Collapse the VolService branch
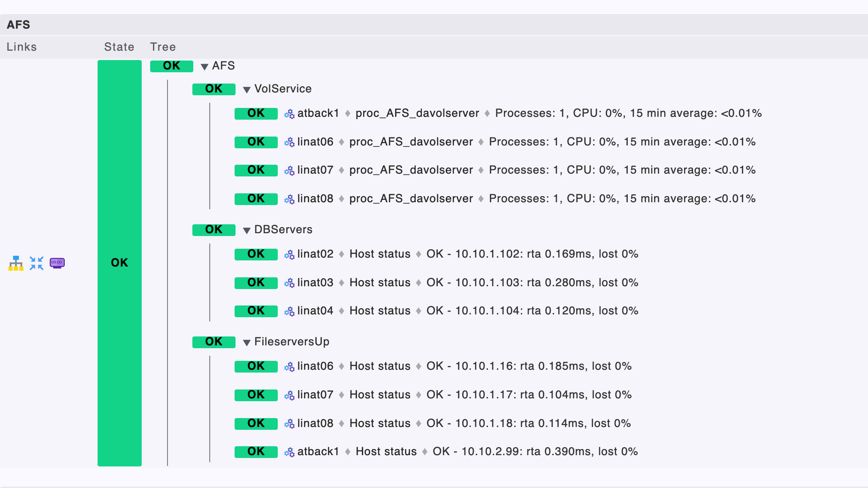This screenshot has height=488, width=868. (247, 90)
